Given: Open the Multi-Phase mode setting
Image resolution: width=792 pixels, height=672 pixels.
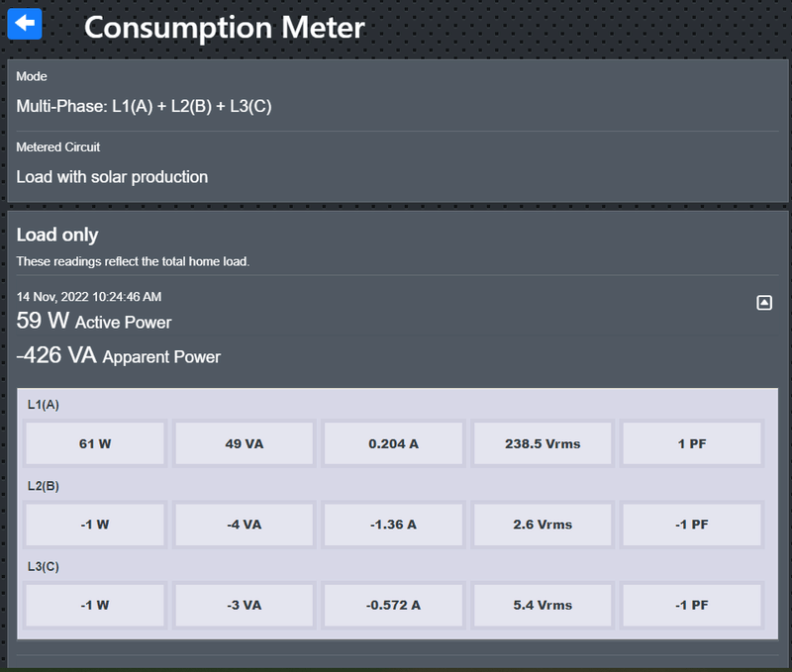Looking at the screenshot, I should [144, 106].
